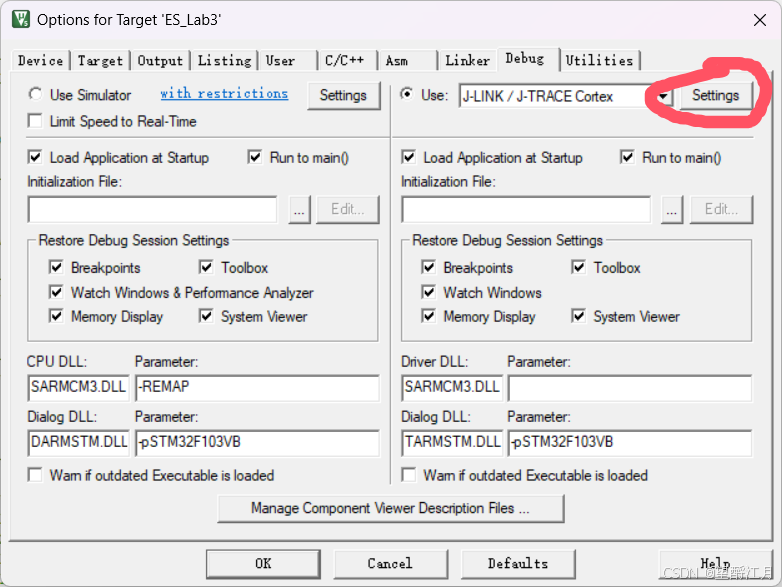Open the Listing tab
The image size is (782, 587).
(x=224, y=61)
